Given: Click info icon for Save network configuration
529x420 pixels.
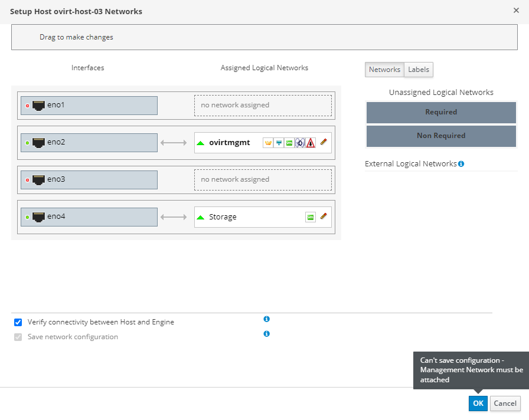Looking at the screenshot, I should (266, 334).
